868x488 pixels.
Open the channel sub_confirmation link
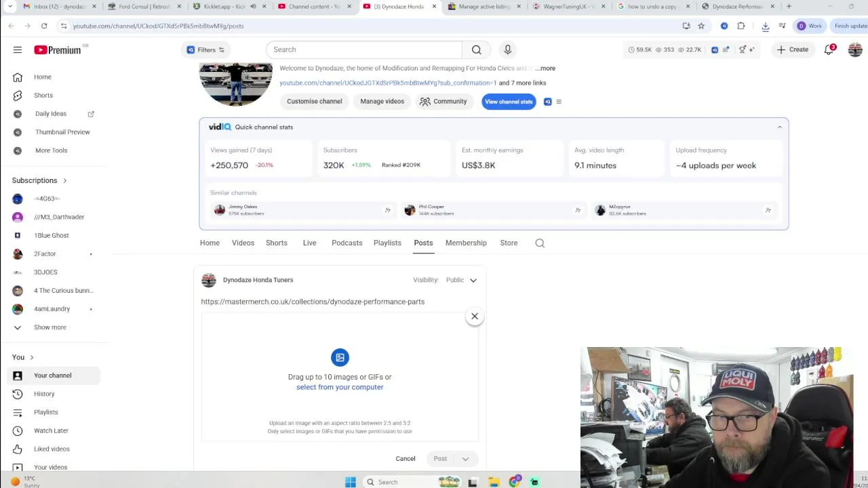pyautogui.click(x=388, y=83)
